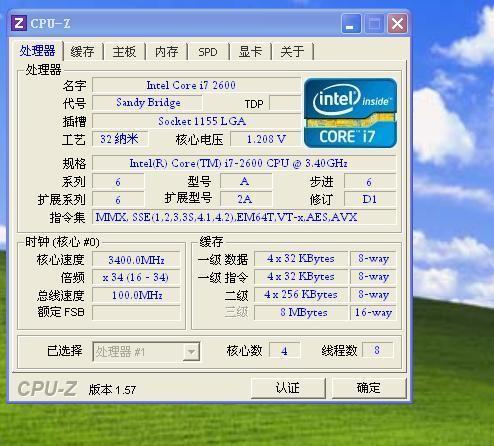494x446 pixels.
Task: Click the 步进 value 6
Action: pyautogui.click(x=370, y=182)
